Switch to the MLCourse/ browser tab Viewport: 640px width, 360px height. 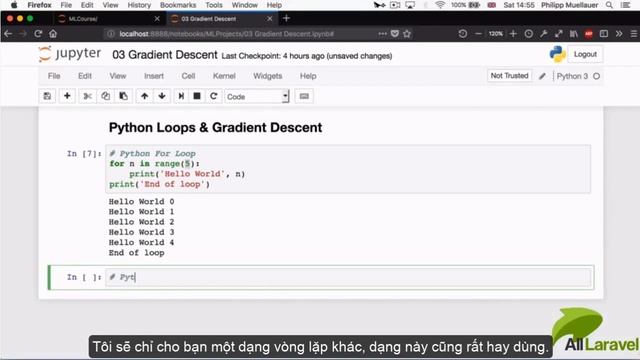coord(108,19)
